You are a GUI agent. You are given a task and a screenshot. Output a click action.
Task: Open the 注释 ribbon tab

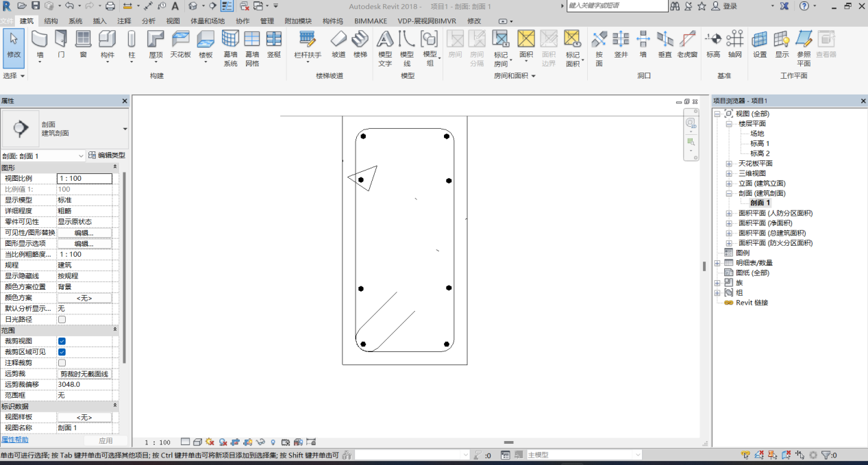click(124, 21)
